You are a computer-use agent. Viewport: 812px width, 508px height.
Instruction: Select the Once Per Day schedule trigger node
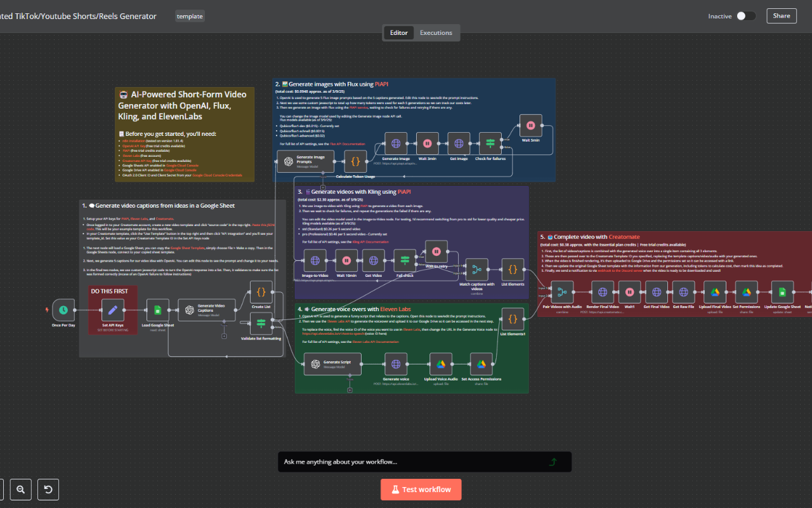coord(63,310)
